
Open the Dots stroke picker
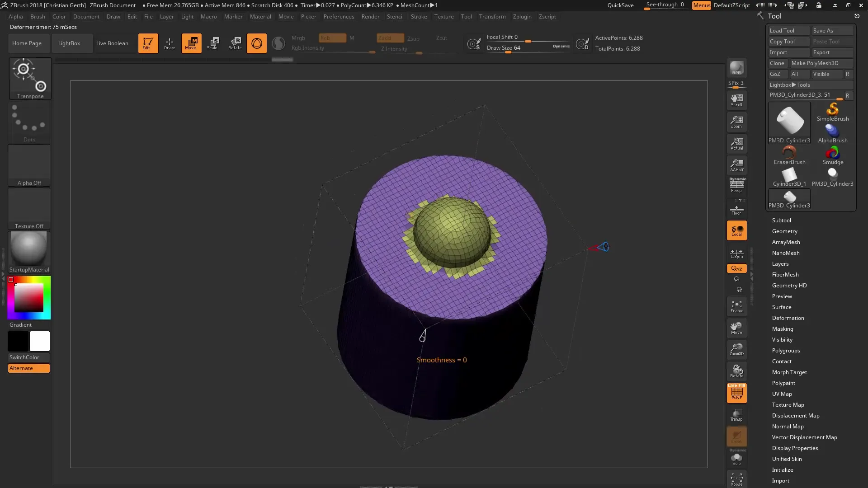coord(29,122)
